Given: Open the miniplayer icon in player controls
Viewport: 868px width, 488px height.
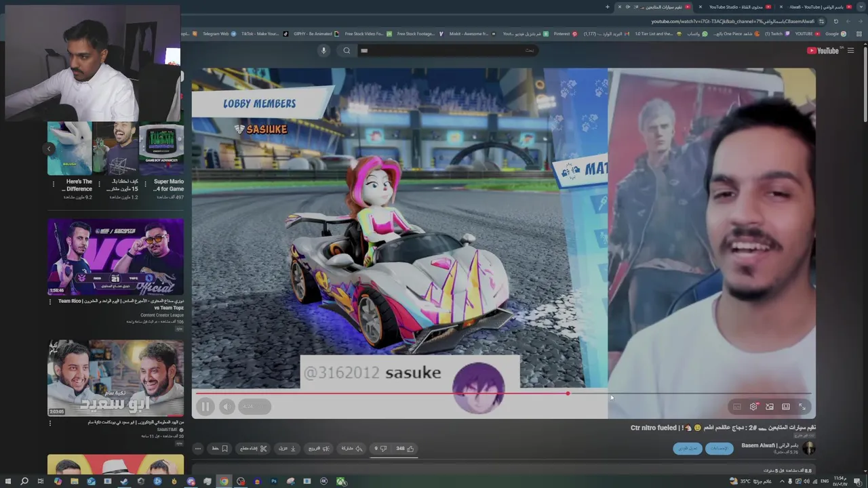Looking at the screenshot, I should click(770, 407).
